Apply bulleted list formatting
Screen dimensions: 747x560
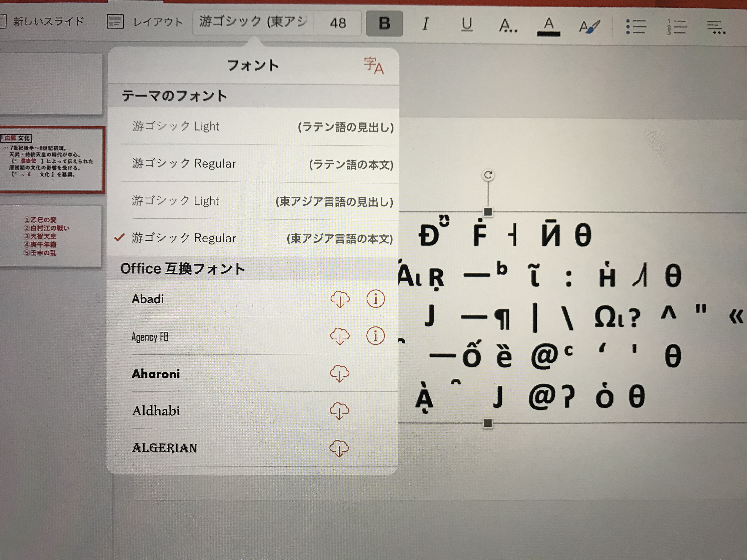tap(636, 27)
